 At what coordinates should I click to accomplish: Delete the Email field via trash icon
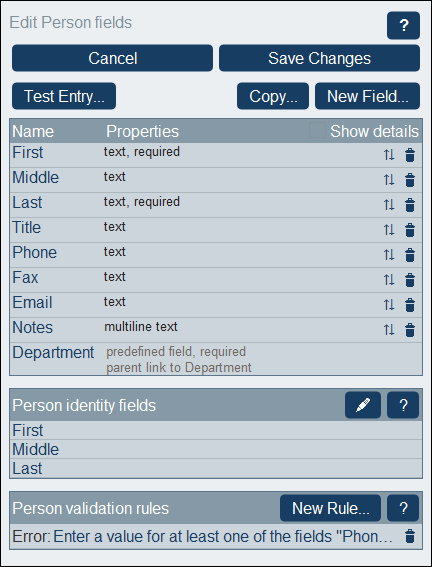pyautogui.click(x=410, y=305)
